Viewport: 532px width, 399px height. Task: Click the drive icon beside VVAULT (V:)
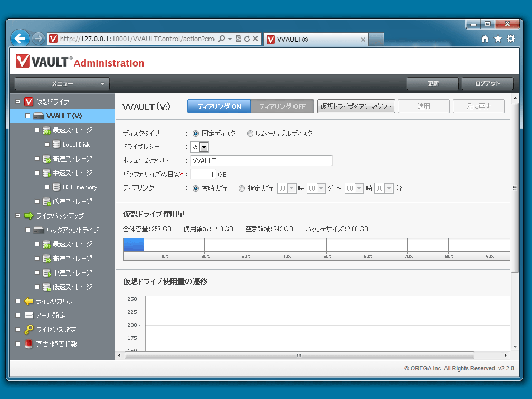pyautogui.click(x=39, y=116)
